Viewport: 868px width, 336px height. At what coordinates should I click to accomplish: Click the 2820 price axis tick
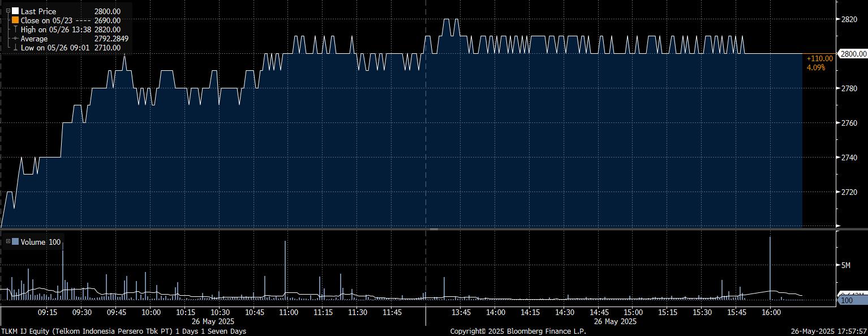pos(849,19)
